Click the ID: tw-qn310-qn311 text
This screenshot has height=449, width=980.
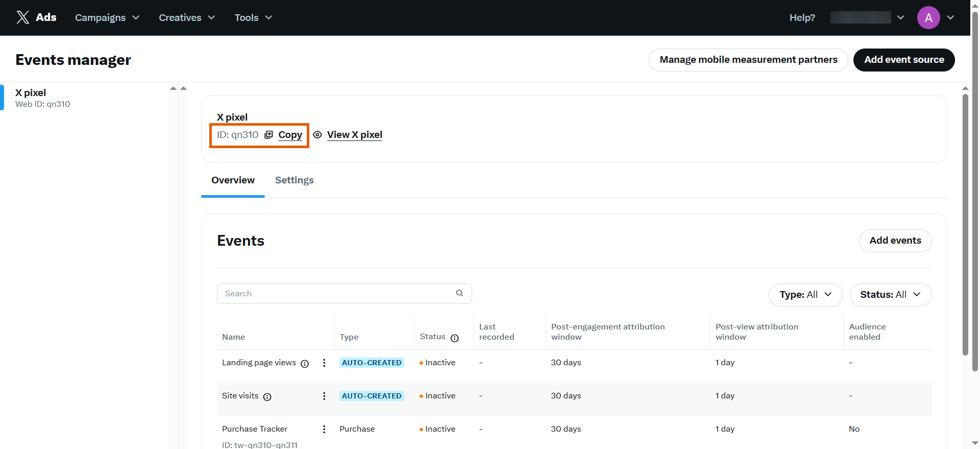click(x=260, y=444)
